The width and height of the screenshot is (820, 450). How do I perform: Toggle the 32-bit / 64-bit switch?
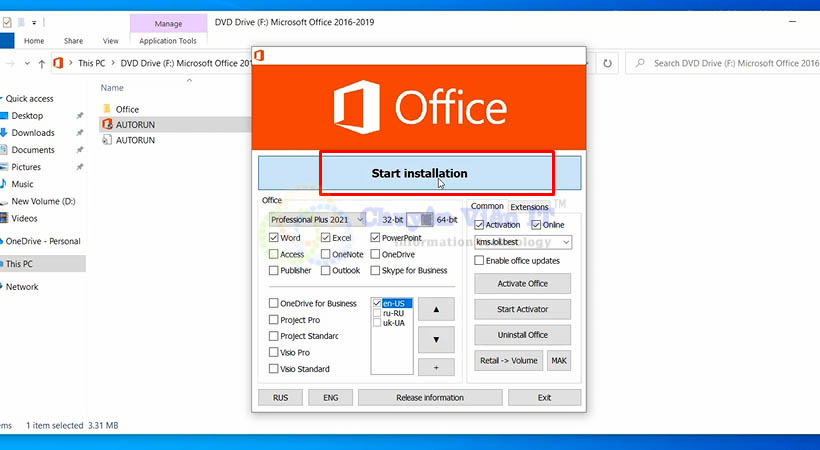427,220
